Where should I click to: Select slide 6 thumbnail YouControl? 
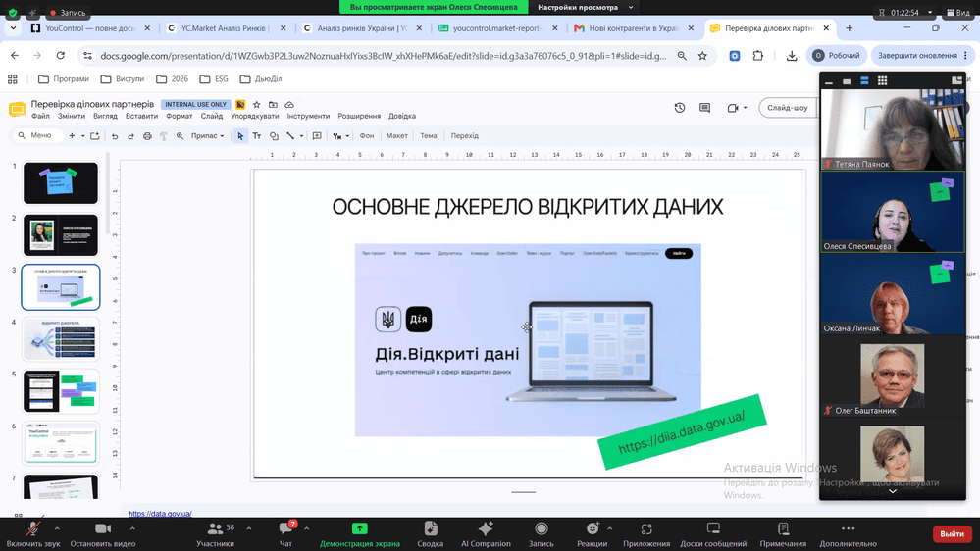pos(61,443)
